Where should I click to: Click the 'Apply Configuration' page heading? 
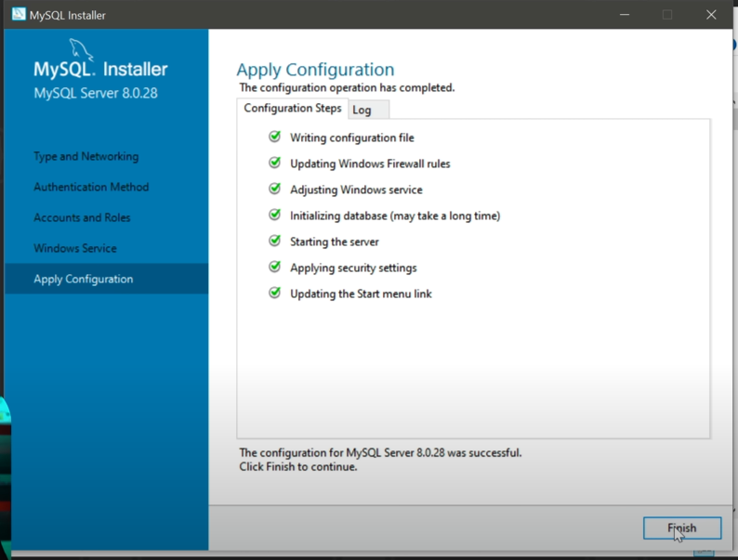pos(315,70)
